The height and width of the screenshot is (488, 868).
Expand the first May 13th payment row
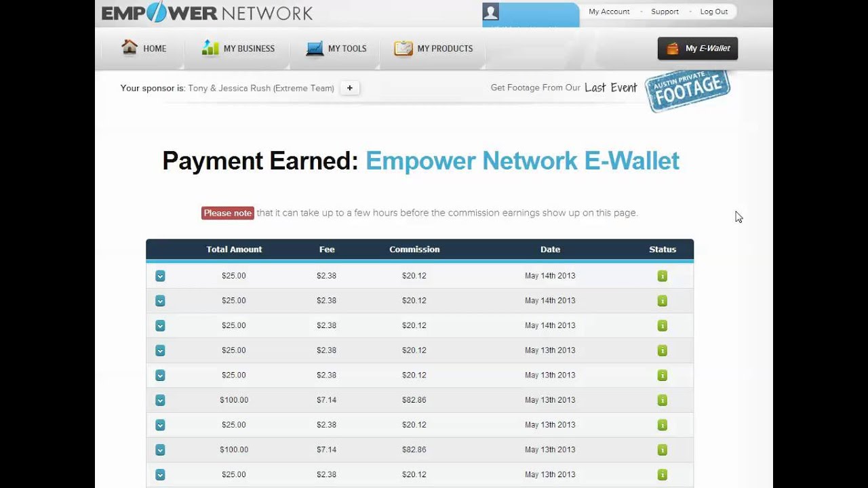tap(160, 350)
